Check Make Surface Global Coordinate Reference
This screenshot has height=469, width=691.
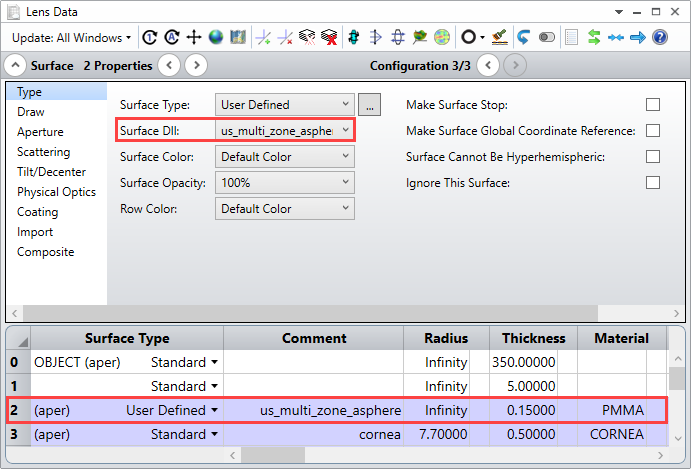pyautogui.click(x=653, y=130)
